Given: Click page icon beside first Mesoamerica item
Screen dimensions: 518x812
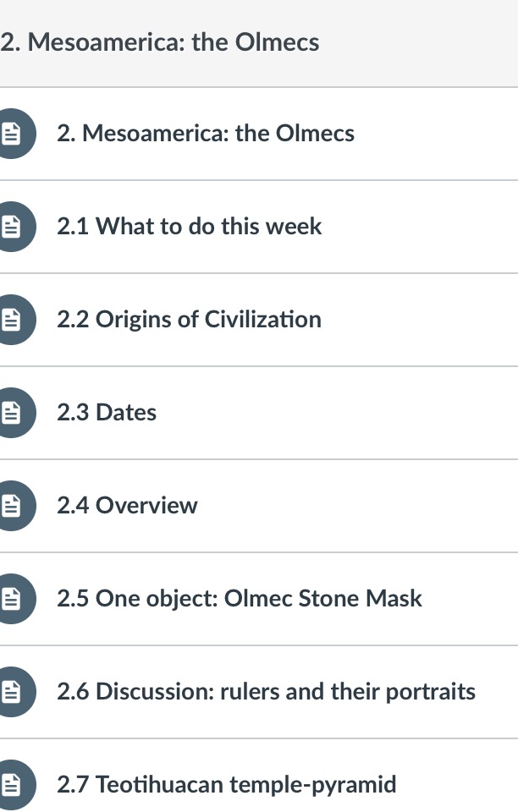Looking at the screenshot, I should pos(11,134).
